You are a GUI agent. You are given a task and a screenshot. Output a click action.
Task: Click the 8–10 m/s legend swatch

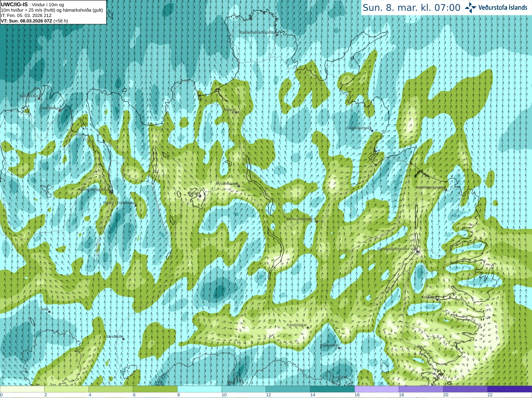(x=199, y=389)
